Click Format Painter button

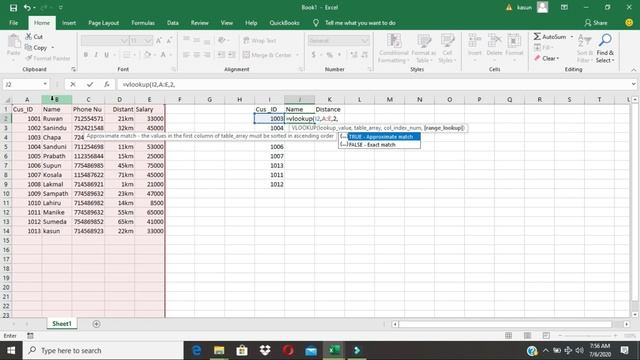[48, 58]
